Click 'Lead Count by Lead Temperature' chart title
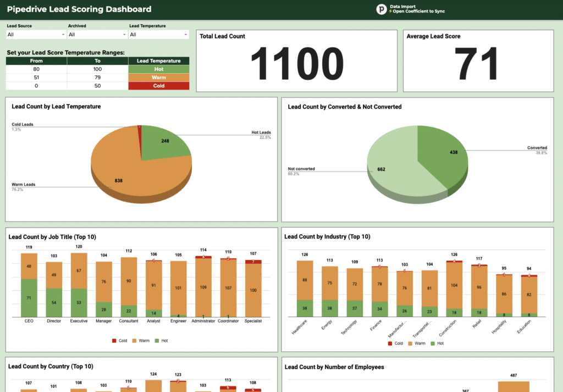The width and height of the screenshot is (563, 392). click(x=56, y=107)
